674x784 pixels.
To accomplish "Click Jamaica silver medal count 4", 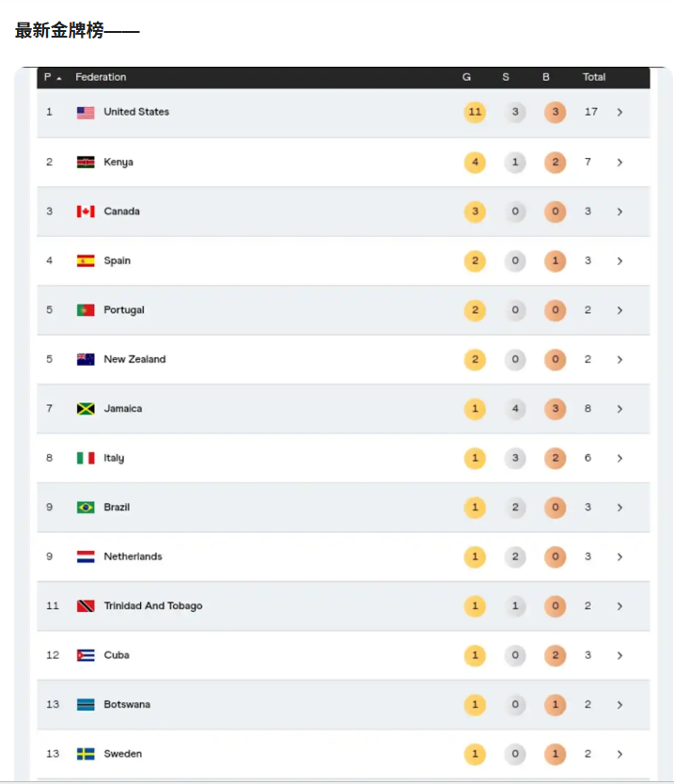I will pos(515,409).
